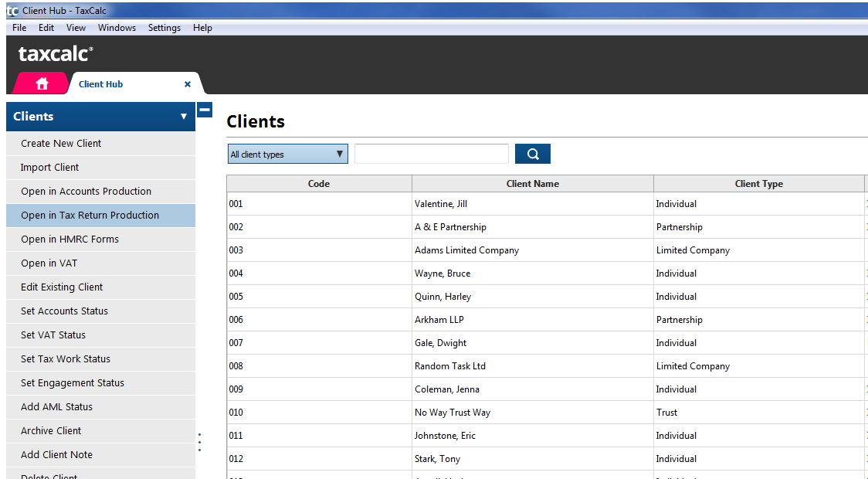Click client code 001

point(236,204)
